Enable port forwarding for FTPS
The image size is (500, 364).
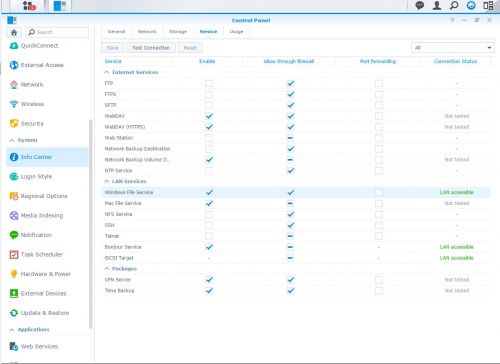(379, 94)
